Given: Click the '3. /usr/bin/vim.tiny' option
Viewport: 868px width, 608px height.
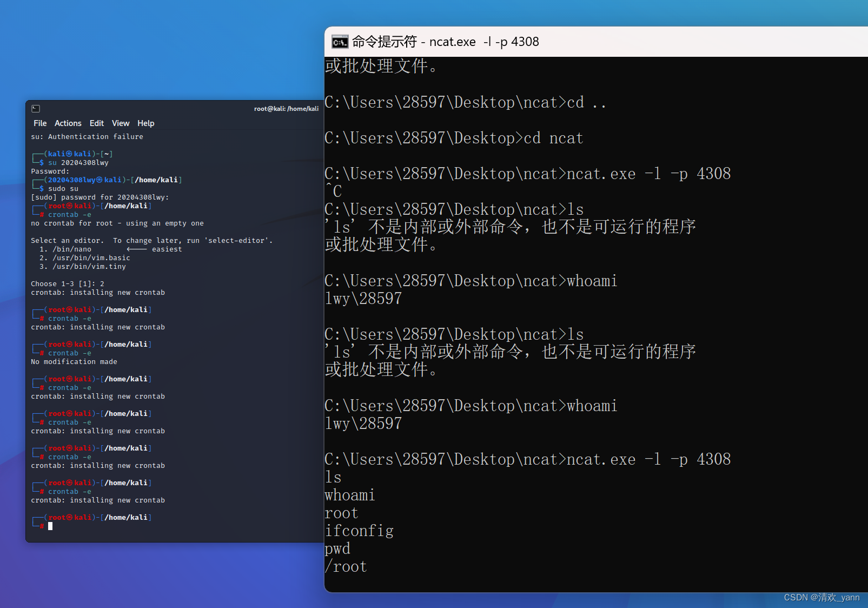Looking at the screenshot, I should click(x=83, y=267).
